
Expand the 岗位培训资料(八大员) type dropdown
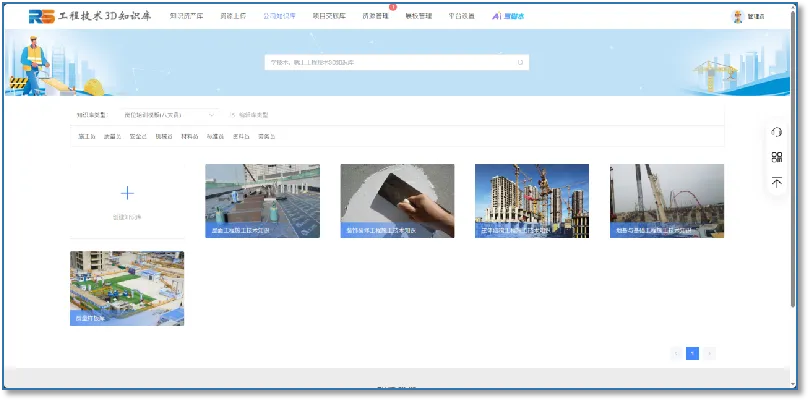tap(169, 115)
